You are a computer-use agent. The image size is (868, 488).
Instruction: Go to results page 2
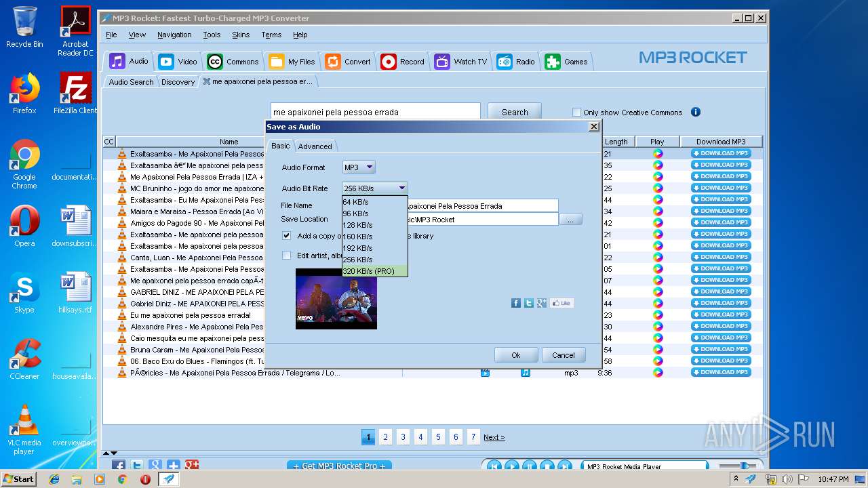tap(386, 437)
